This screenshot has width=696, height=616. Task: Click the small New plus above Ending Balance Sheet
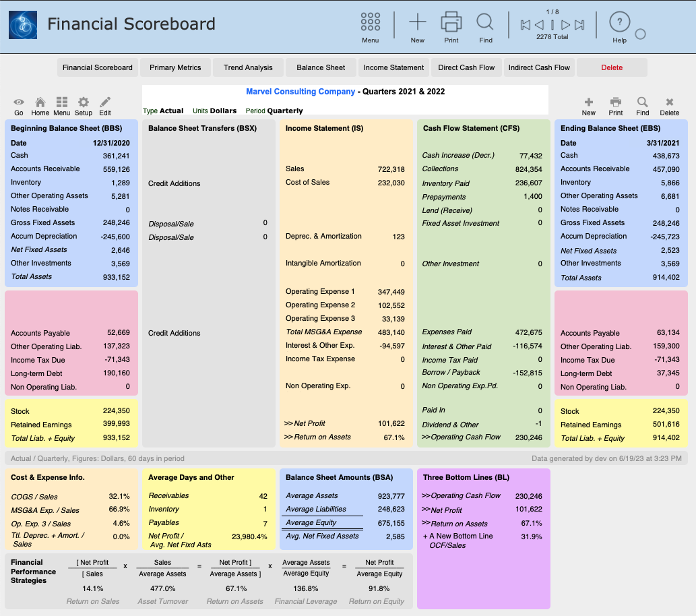(x=589, y=102)
